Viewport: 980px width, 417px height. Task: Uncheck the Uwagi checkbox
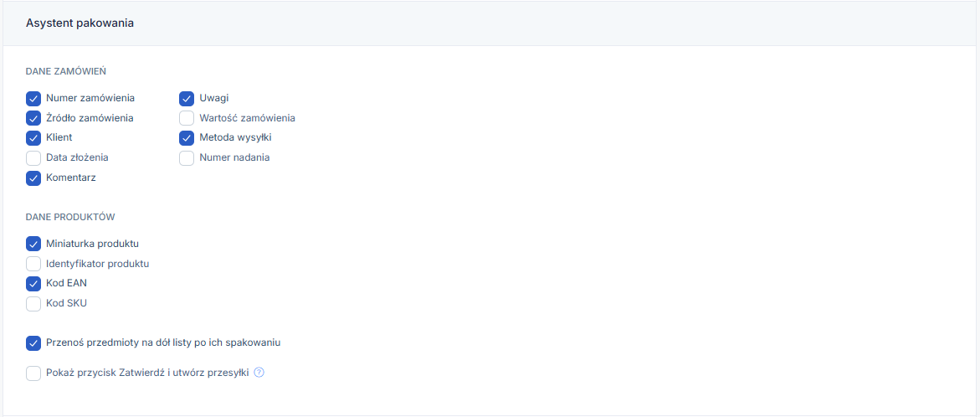coord(187,99)
